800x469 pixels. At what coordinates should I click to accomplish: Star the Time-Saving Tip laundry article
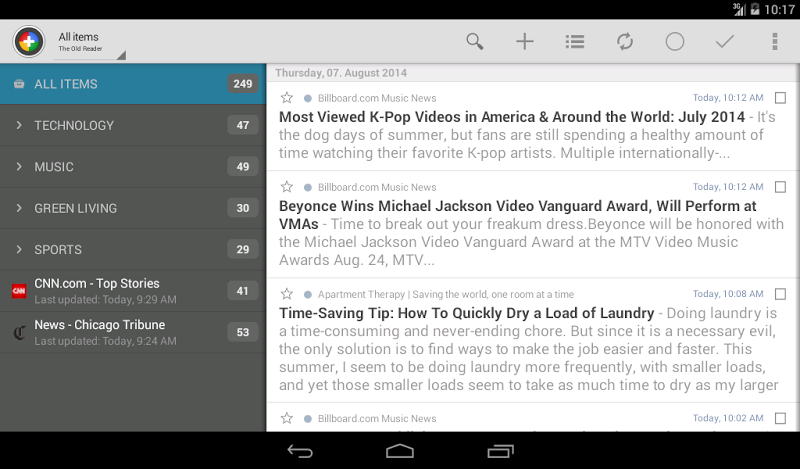point(287,294)
